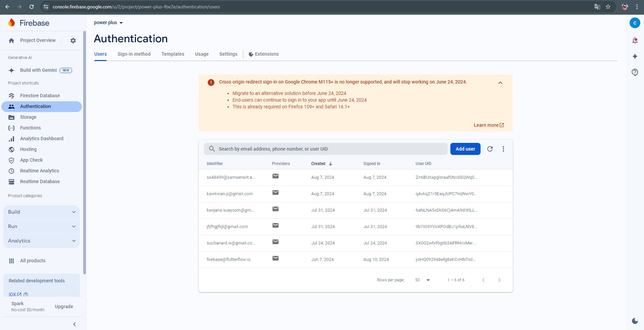Open the Analytics Dashboard

pyautogui.click(x=42, y=139)
